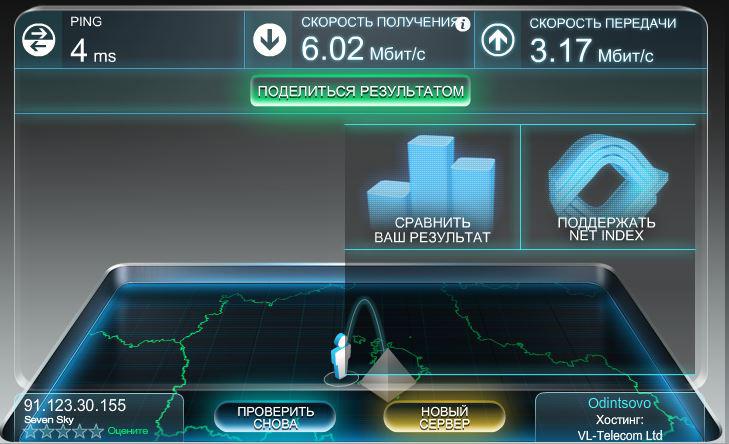
Task: Click the Odintsovo server location link
Action: coord(619,403)
